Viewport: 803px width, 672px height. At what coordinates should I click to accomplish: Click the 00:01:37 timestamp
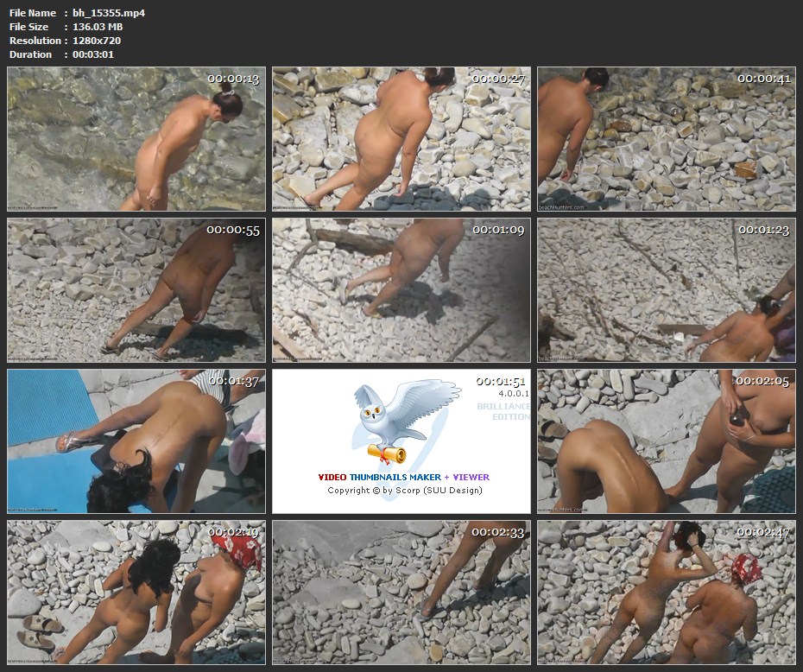(x=233, y=382)
